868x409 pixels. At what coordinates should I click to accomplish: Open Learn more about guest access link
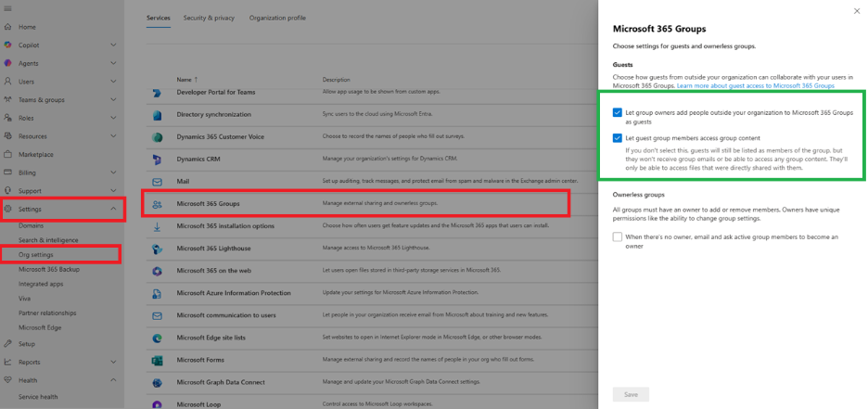(756, 86)
